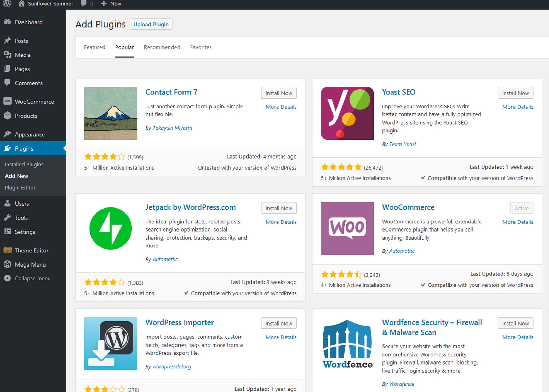This screenshot has height=392, width=549.
Task: Switch to the Featured tab
Action: (95, 47)
